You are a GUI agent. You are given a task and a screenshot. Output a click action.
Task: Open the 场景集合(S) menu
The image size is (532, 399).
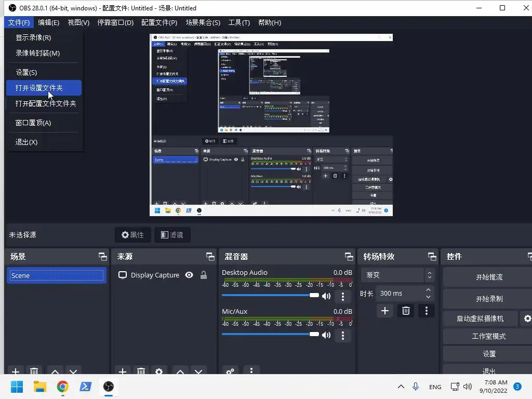tap(203, 22)
